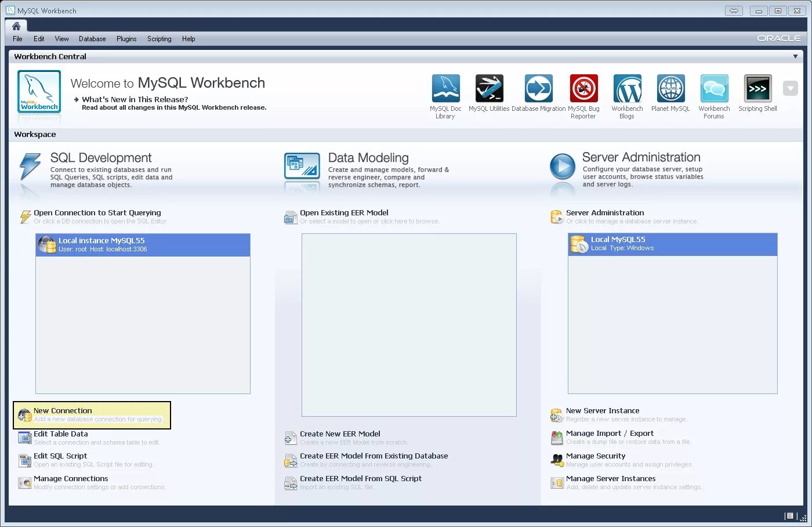Open Edit Table Data

[x=61, y=434]
